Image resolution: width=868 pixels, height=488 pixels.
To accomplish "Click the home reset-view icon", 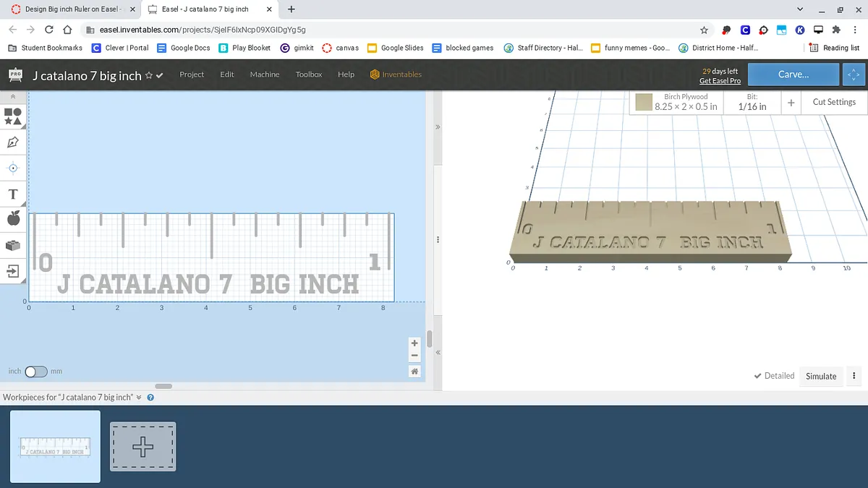I will coord(414,371).
